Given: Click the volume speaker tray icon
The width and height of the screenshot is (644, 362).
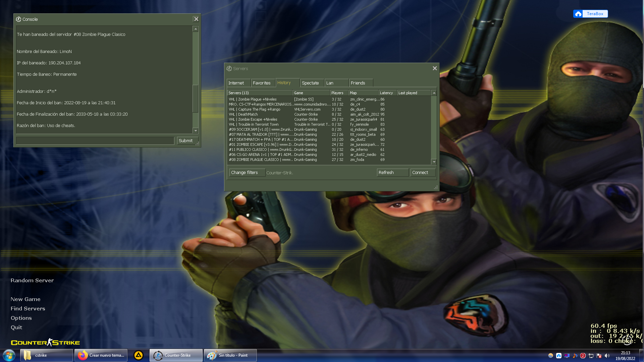Looking at the screenshot, I should 607,356.
